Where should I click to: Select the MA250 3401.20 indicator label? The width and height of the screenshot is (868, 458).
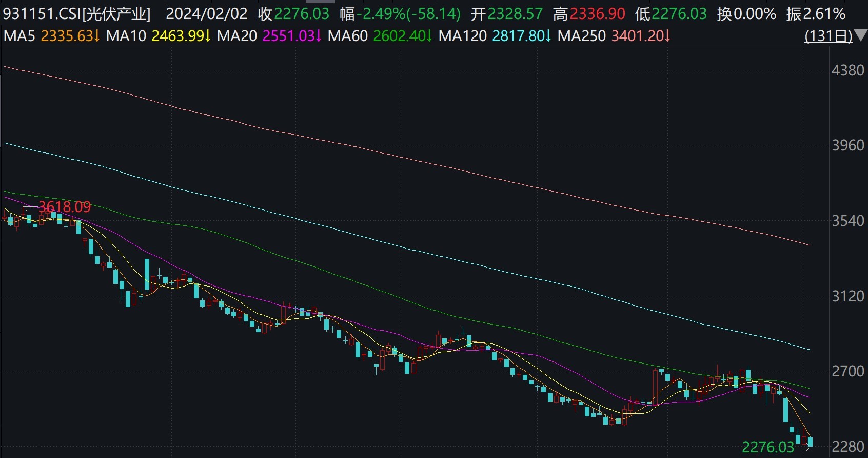[x=614, y=36]
